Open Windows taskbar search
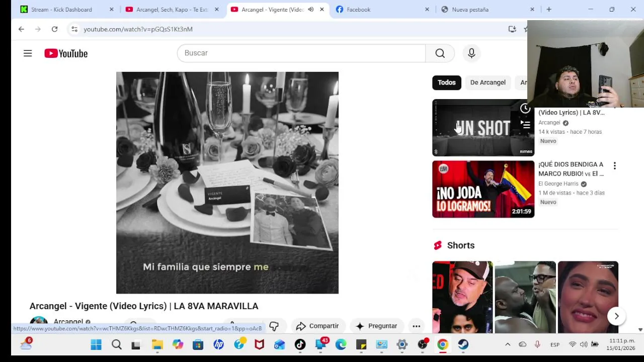 pos(116,344)
